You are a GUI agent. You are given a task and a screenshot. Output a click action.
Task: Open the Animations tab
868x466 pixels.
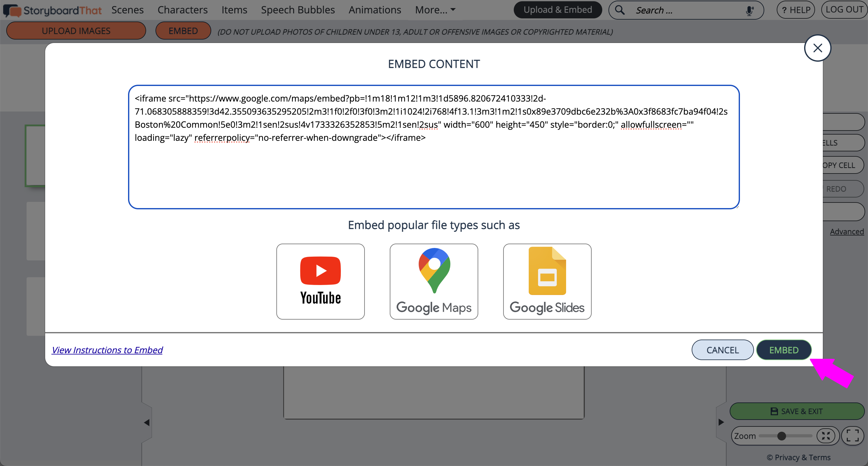click(375, 10)
